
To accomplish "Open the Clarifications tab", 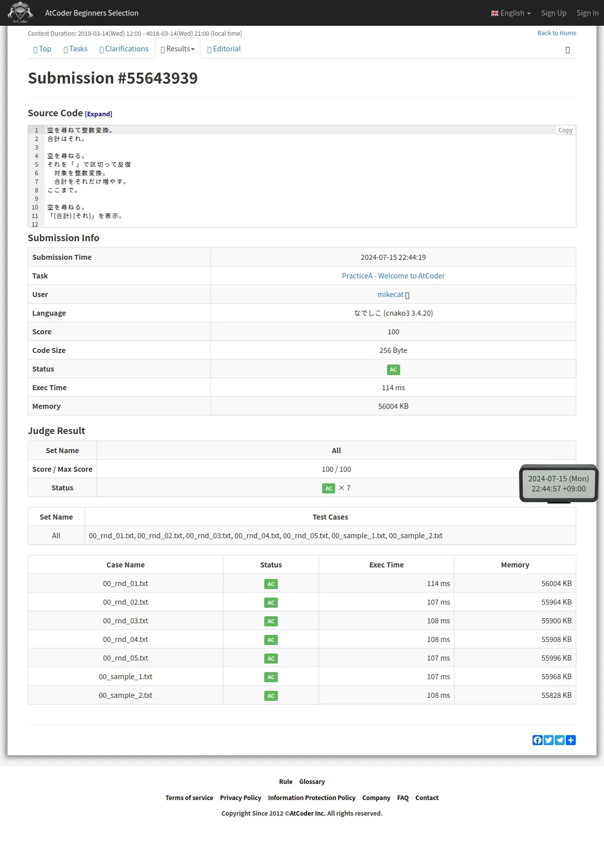I will pyautogui.click(x=124, y=49).
